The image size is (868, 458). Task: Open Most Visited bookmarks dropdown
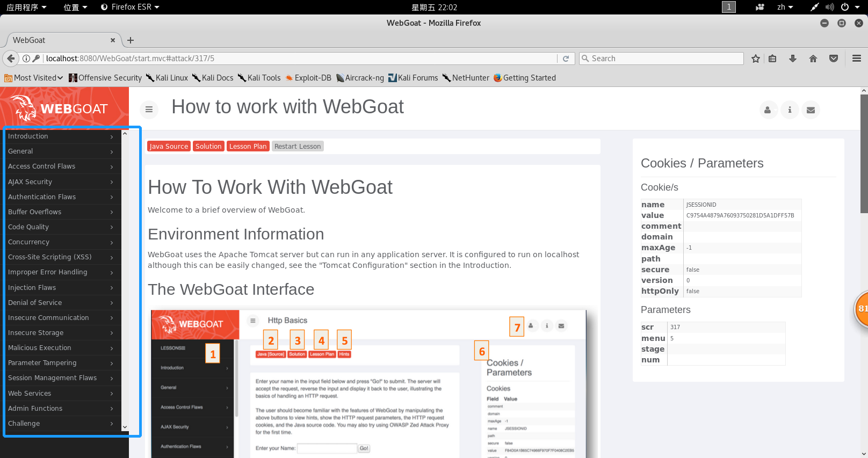(x=33, y=78)
